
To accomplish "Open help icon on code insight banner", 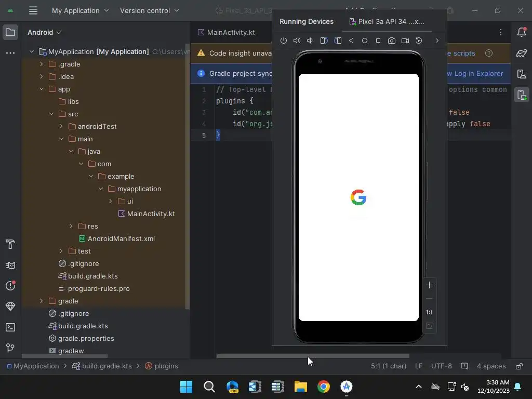I will [x=488, y=54].
